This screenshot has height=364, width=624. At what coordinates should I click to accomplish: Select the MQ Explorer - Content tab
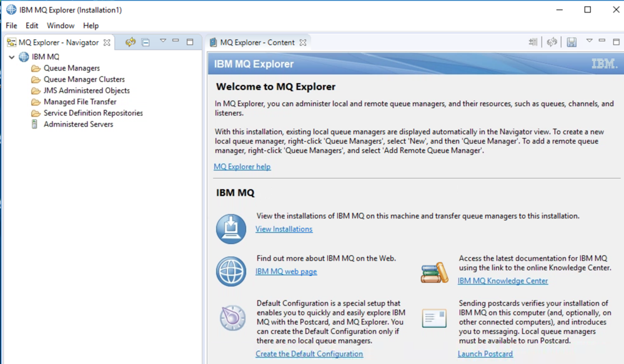coord(257,42)
